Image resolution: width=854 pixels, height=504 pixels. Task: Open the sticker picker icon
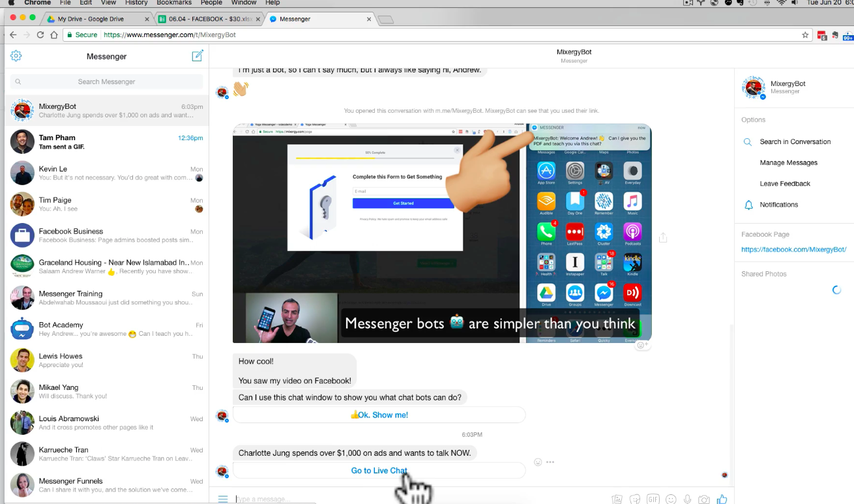point(635,499)
